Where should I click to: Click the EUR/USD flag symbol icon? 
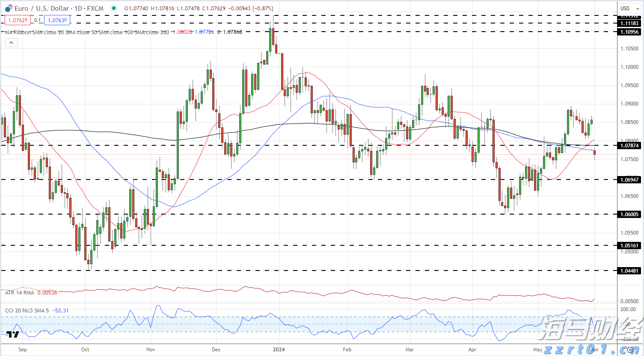coord(9,9)
